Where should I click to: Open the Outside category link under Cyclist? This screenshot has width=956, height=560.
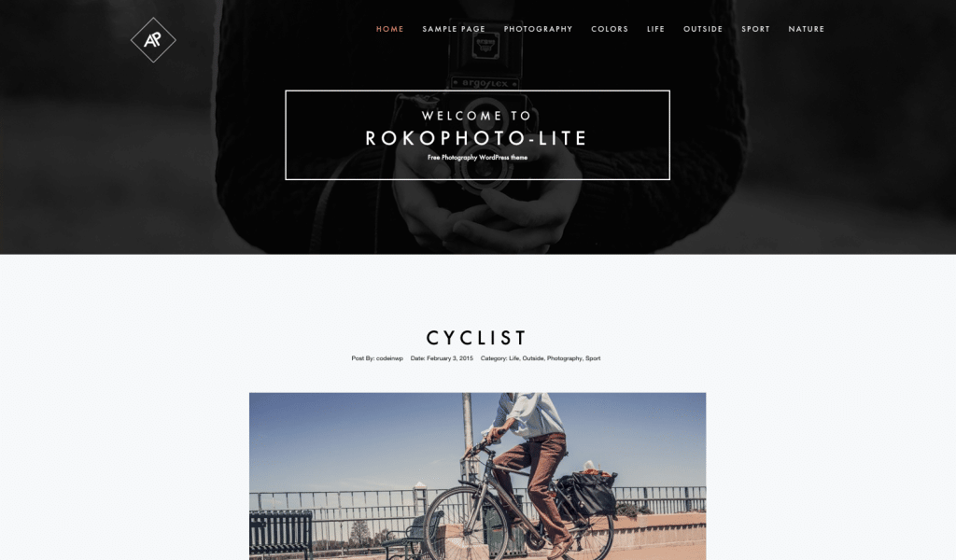coord(532,358)
